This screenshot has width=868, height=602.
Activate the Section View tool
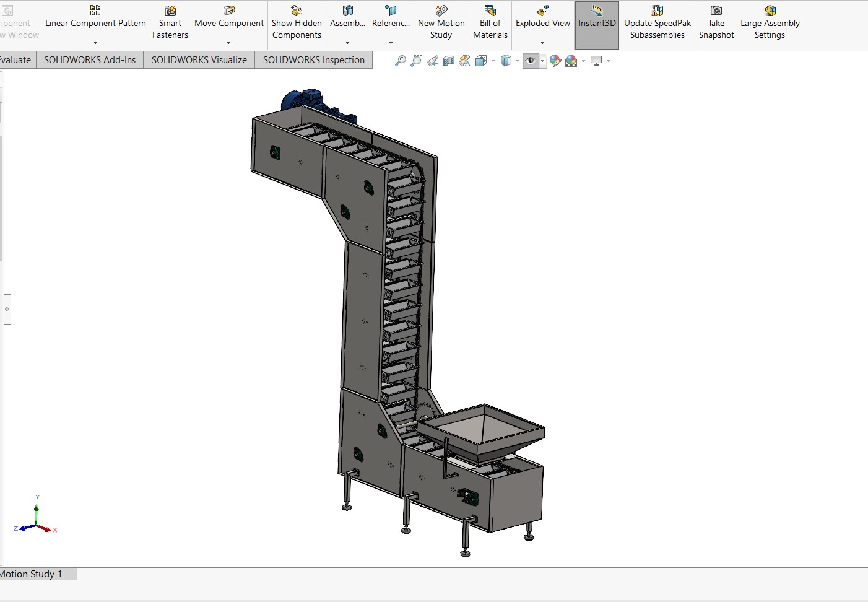[449, 61]
